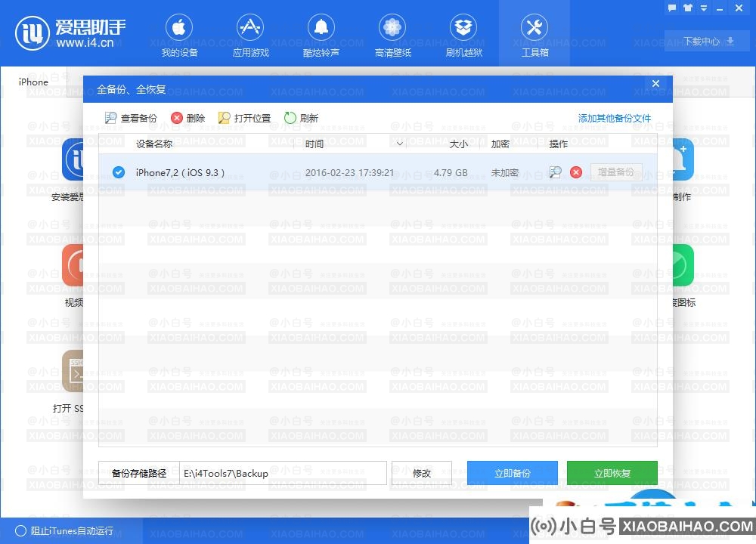Toggle the iPhone7,2 backup selection checkmark
The height and width of the screenshot is (544, 756).
118,172
